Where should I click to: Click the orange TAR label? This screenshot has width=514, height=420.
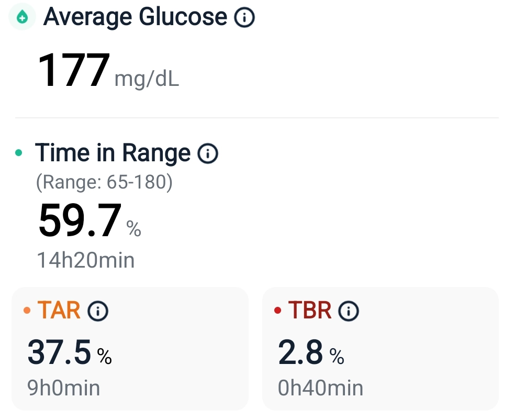pos(59,311)
